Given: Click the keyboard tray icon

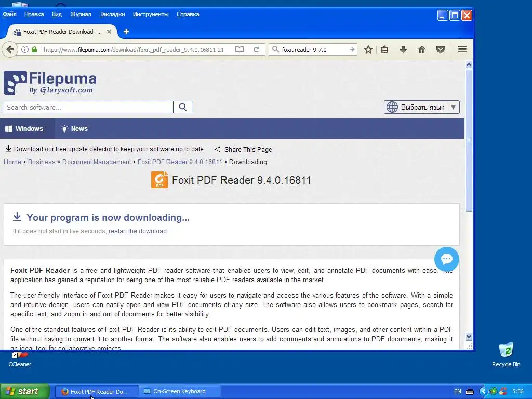Looking at the screenshot, I should coord(470,392).
